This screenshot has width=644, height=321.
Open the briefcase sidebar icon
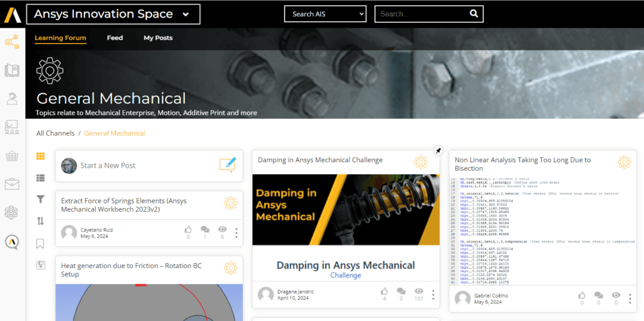click(12, 184)
